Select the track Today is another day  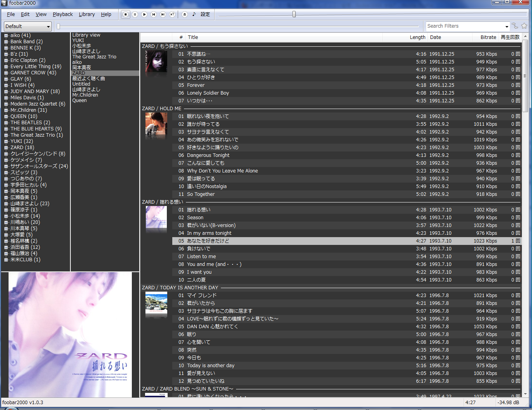[346, 366]
